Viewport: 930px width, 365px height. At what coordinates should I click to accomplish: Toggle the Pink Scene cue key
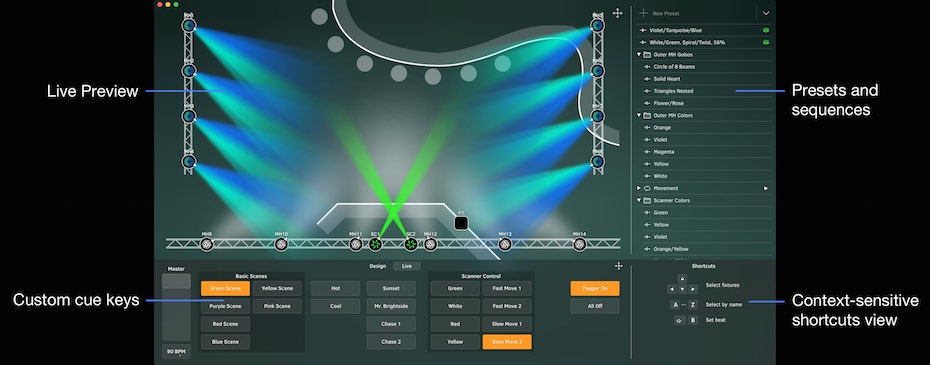(x=277, y=306)
